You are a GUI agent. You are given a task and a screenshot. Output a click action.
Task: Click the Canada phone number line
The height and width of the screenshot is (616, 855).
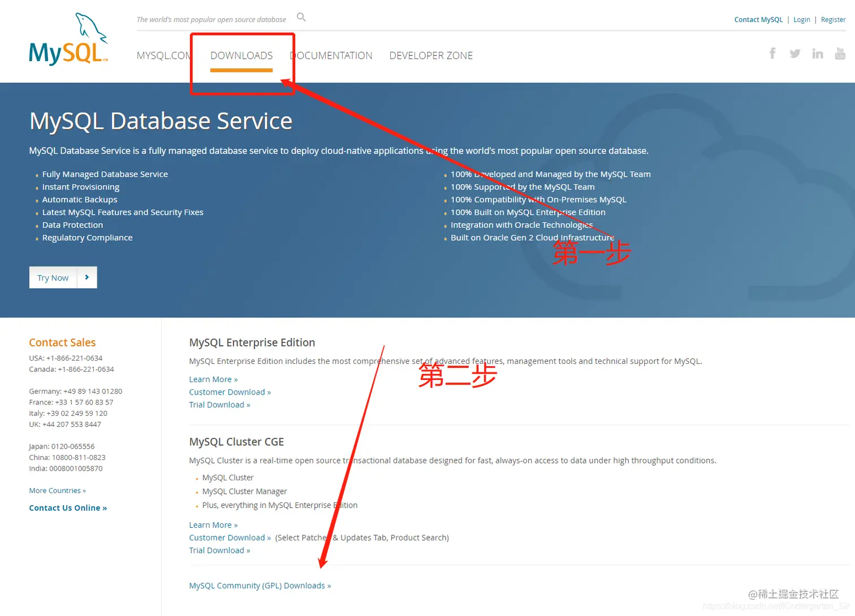[71, 369]
